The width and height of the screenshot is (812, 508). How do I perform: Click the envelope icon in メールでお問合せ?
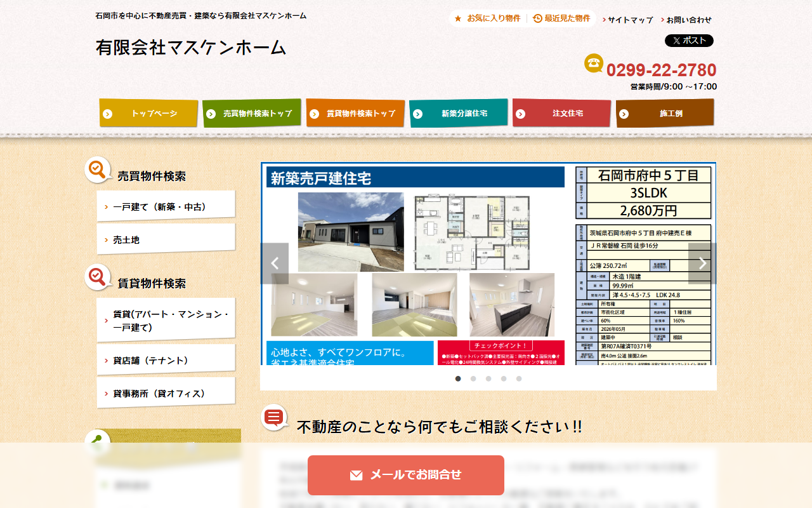coord(357,475)
